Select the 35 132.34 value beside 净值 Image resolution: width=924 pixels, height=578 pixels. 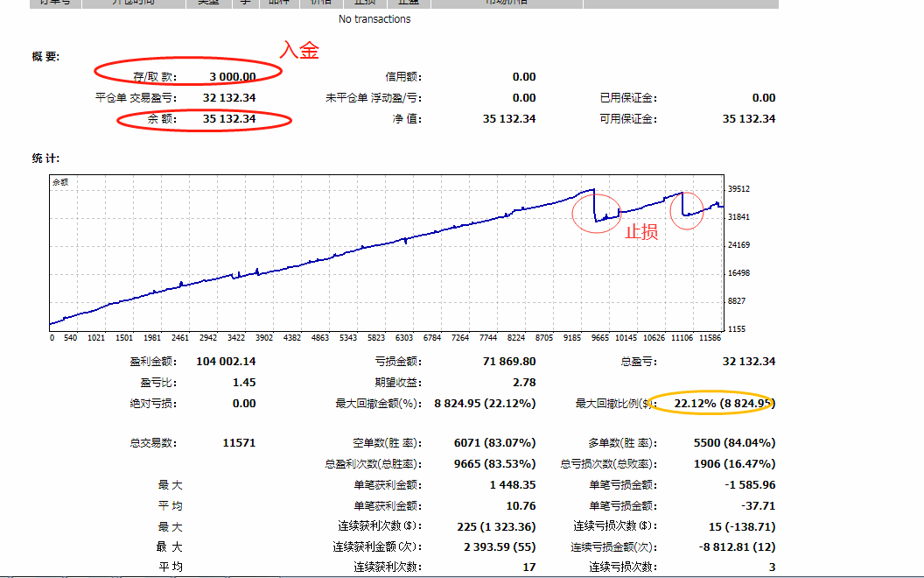509,118
